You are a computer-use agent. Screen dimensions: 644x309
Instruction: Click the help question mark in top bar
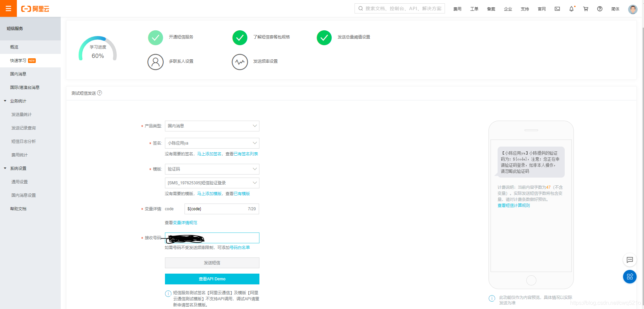click(600, 9)
